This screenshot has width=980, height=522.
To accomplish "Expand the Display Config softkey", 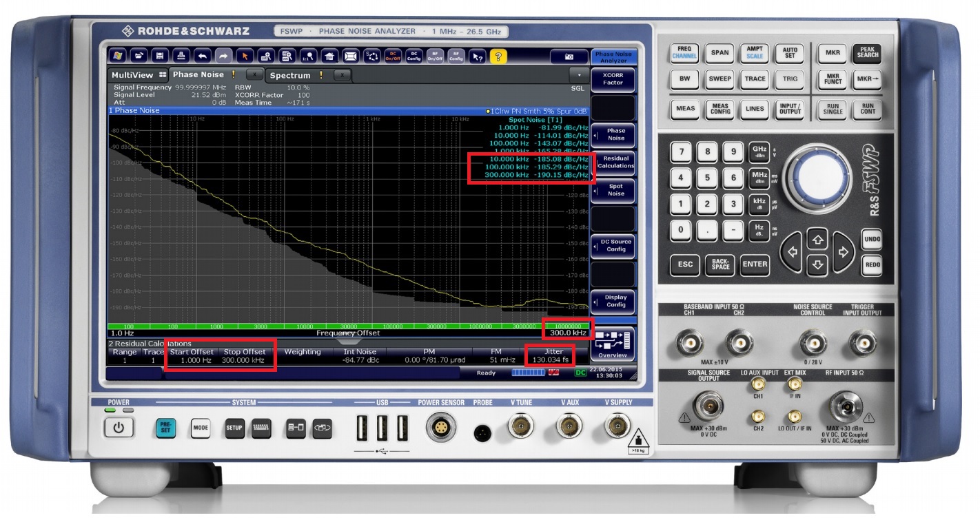I will click(613, 302).
